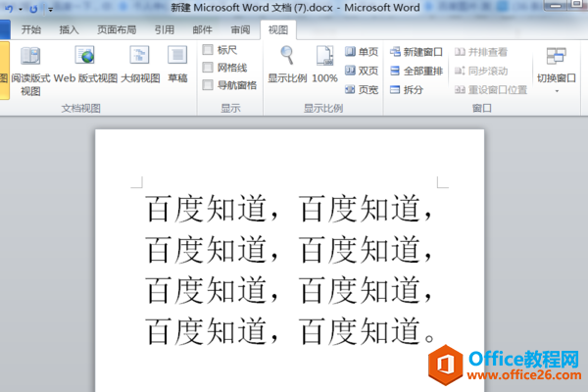Viewport: 588px width, 392px height.
Task: Select 页宽 page width view
Action: [362, 89]
